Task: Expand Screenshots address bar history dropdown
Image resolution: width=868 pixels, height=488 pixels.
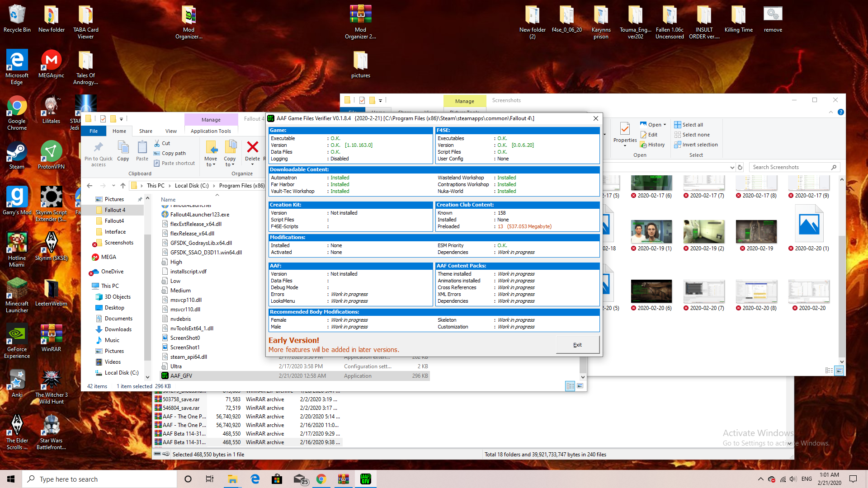Action: click(732, 167)
